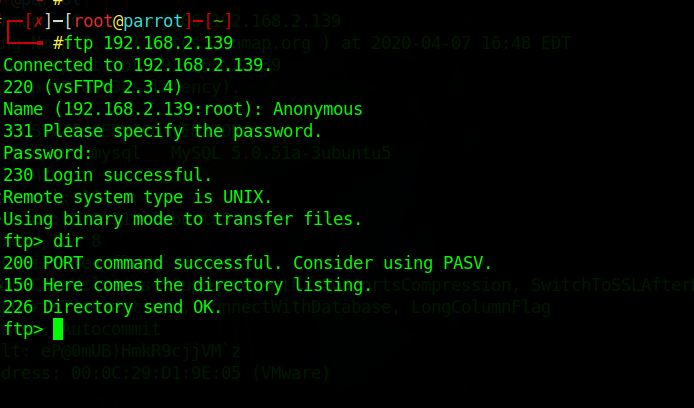Click the 'ftp 192.168.2.139' command text

[148, 43]
